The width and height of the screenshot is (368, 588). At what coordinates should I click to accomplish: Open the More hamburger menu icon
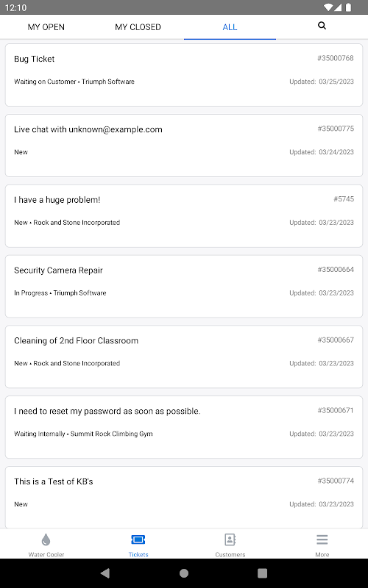click(322, 539)
